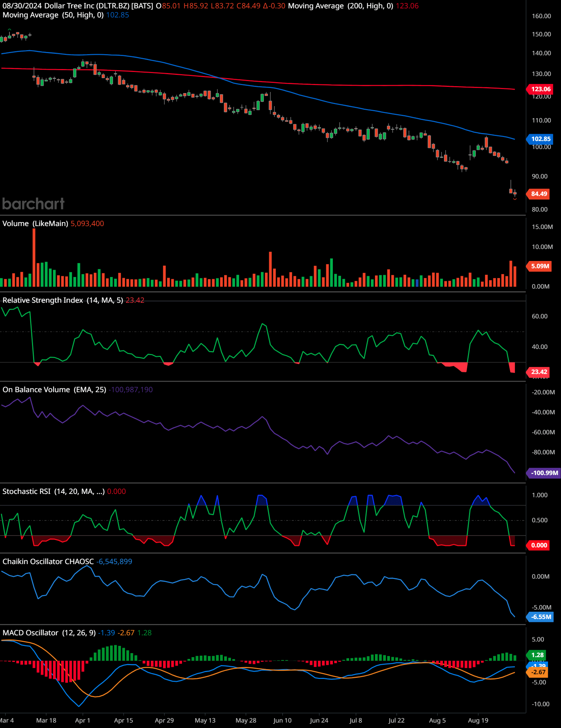Click the 0.000 Stochastic RSI axis tag
Screen dimensions: 561x728
[538, 545]
